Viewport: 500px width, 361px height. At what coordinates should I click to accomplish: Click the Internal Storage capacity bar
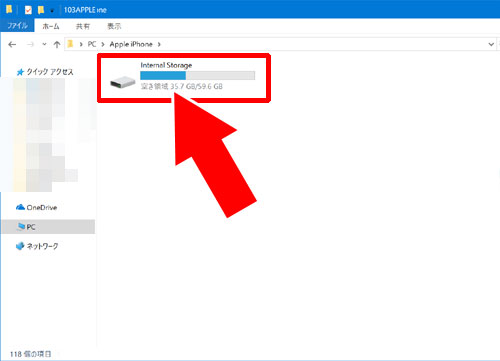click(x=197, y=75)
